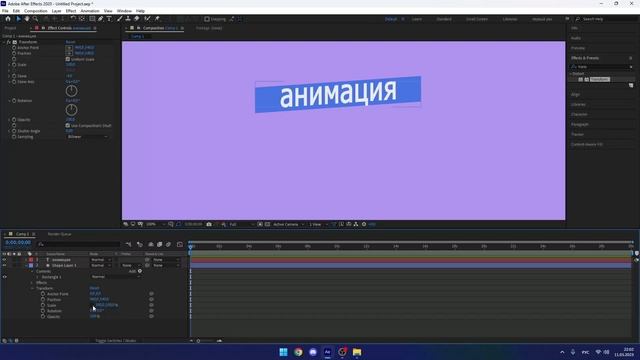Click the Opacity stopwatch in timeline Transform
This screenshot has width=640, height=360.
click(43, 316)
